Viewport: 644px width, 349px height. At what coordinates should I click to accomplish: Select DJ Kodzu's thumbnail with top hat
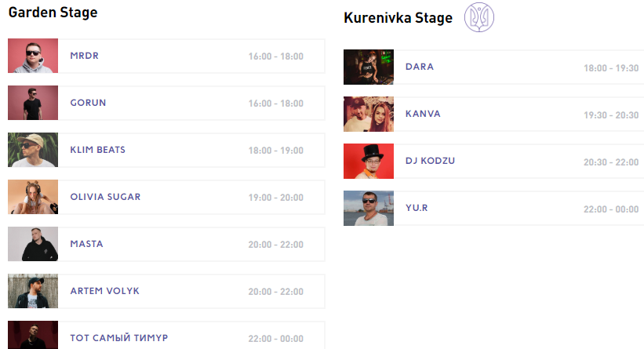369,162
